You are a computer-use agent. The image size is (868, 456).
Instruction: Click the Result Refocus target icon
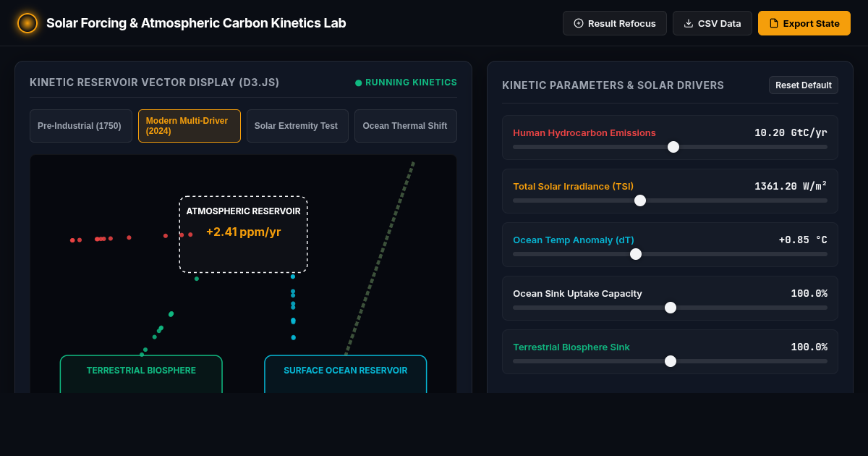click(x=579, y=23)
